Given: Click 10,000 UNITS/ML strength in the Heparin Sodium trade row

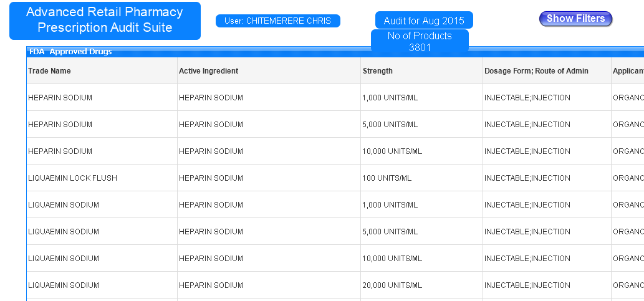Looking at the screenshot, I should tap(392, 151).
